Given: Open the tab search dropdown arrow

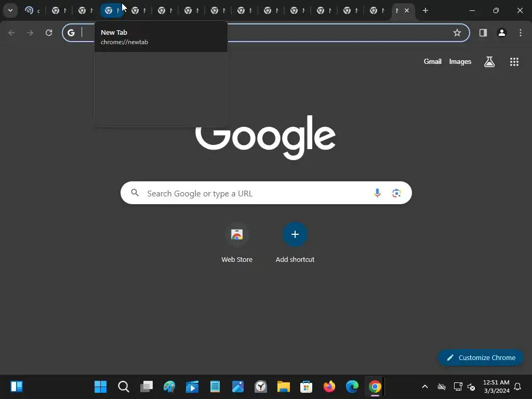Looking at the screenshot, I should (10, 10).
